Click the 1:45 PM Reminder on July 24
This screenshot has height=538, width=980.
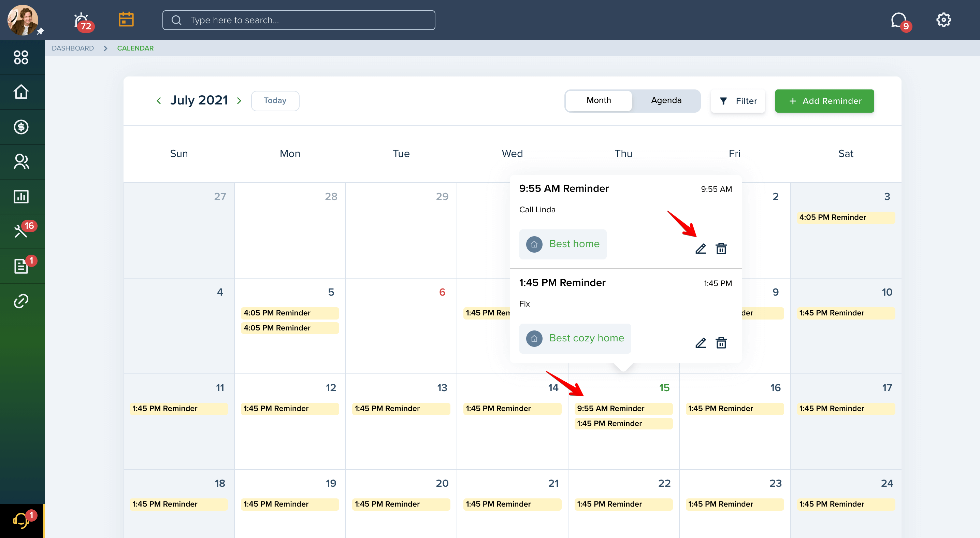[846, 504]
